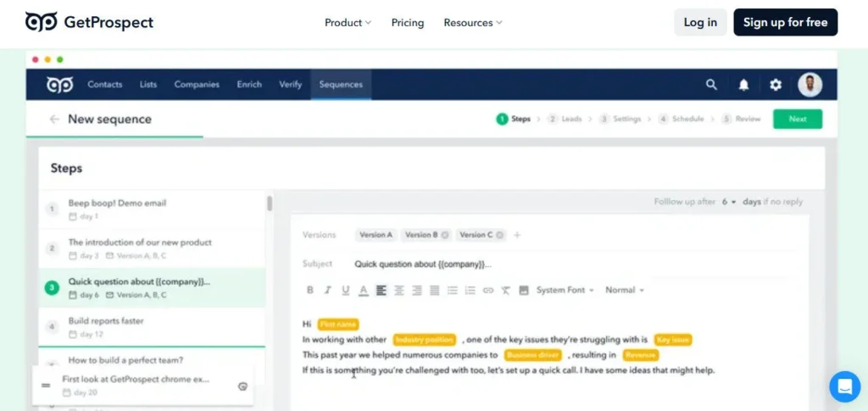Toggle bold formatting in the email editor
Viewport: 868px width, 411px height.
pyautogui.click(x=310, y=291)
